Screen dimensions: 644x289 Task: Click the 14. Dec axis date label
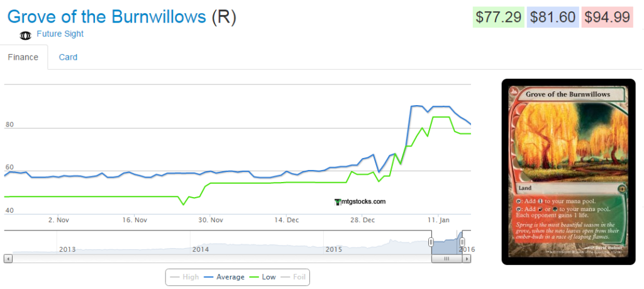pyautogui.click(x=286, y=220)
